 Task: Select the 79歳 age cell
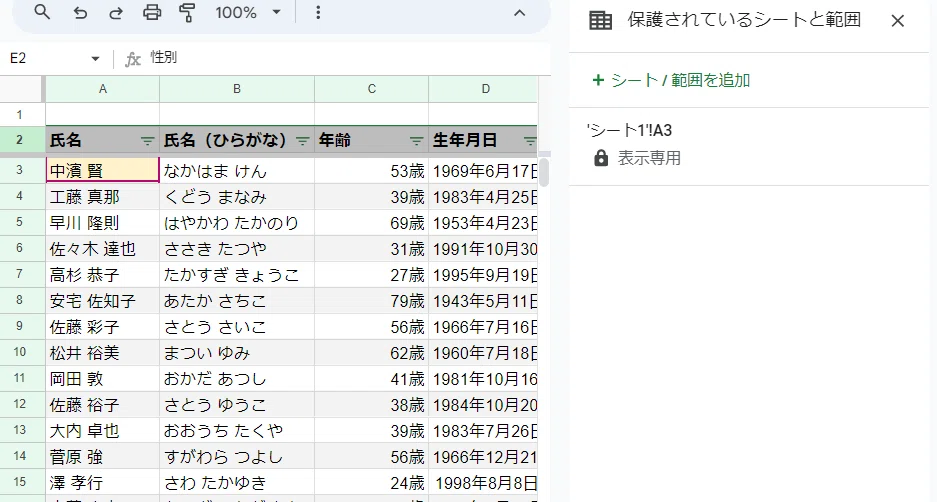pos(372,301)
